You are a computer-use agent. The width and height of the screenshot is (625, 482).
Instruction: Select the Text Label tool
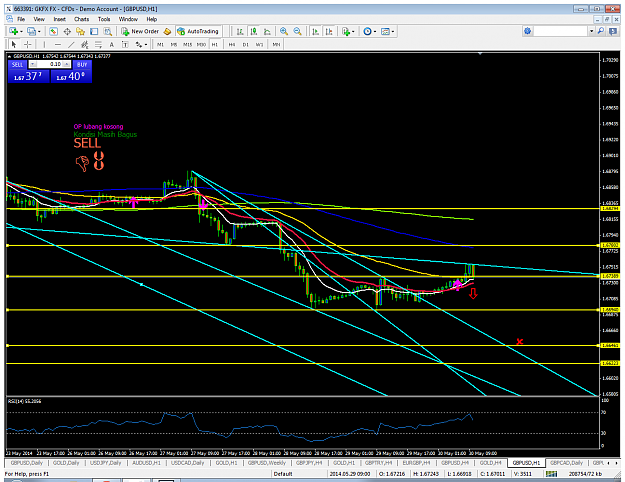click(125, 44)
